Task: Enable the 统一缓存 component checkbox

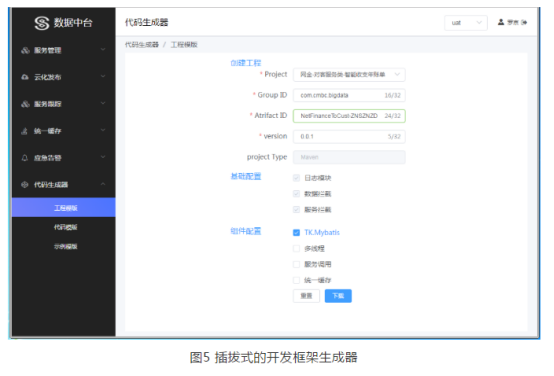Action: (x=296, y=280)
